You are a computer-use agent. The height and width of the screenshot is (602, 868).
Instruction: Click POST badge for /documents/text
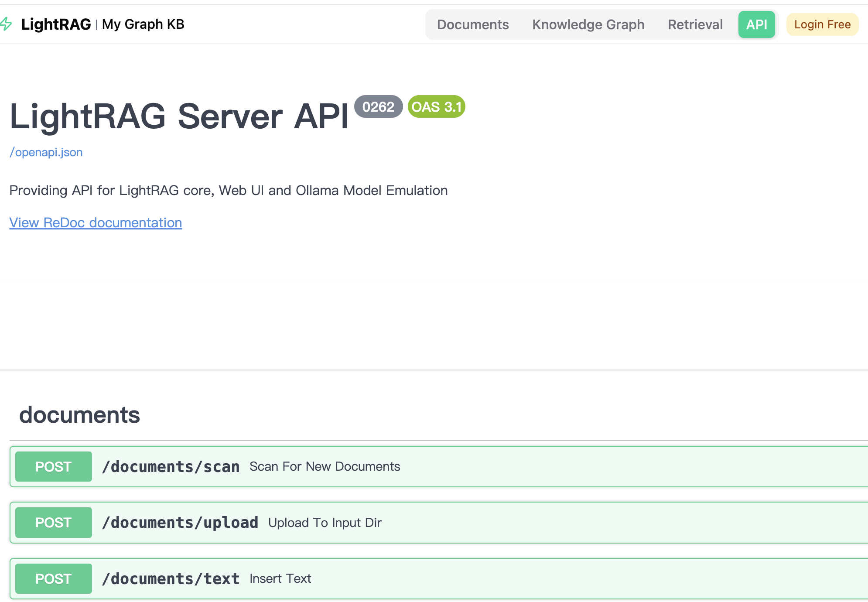[53, 579]
